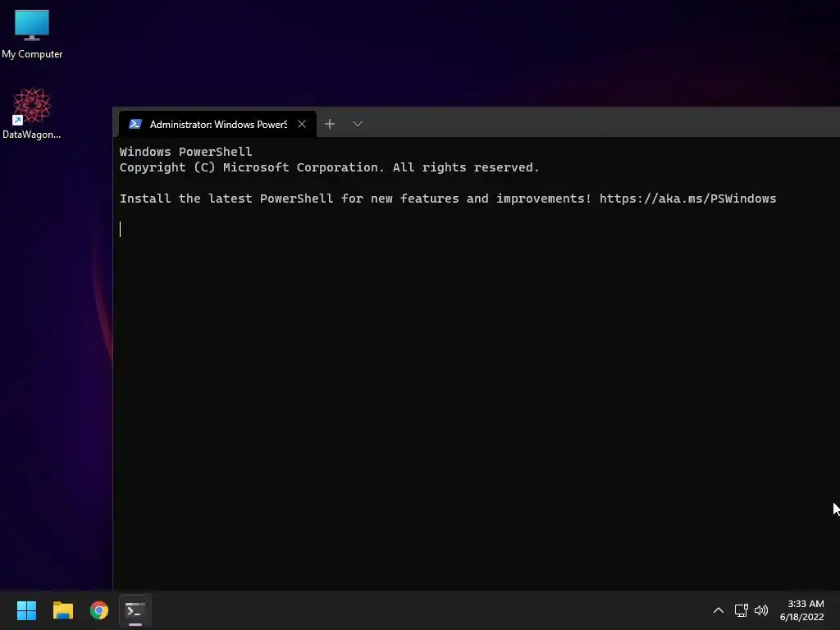Open the DataWagon desktop shortcut
The width and height of the screenshot is (840, 630).
pos(32,113)
